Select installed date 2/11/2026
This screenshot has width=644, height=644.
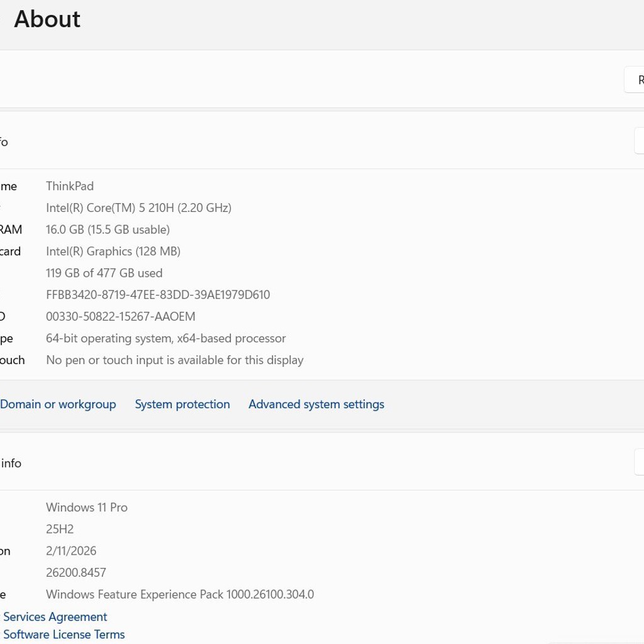tap(71, 551)
